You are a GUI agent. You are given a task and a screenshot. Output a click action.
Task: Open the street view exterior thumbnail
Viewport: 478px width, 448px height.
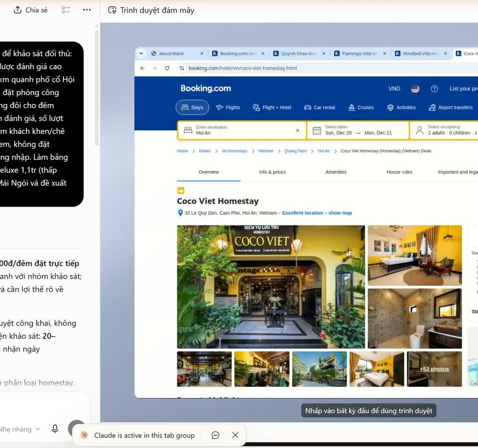(x=319, y=369)
